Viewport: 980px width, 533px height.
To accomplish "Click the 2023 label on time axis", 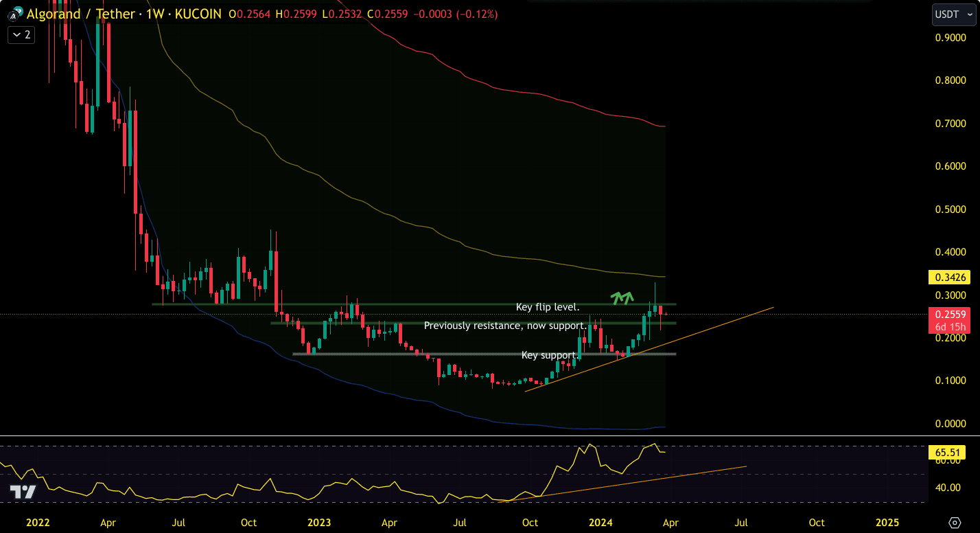I will (319, 523).
